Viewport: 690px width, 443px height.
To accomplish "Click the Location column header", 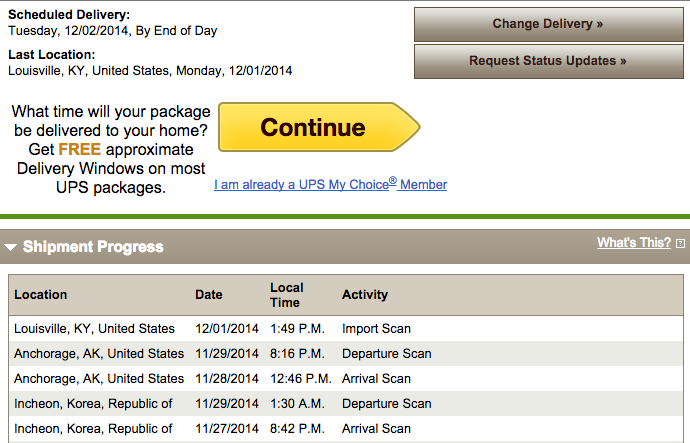I will tap(41, 295).
